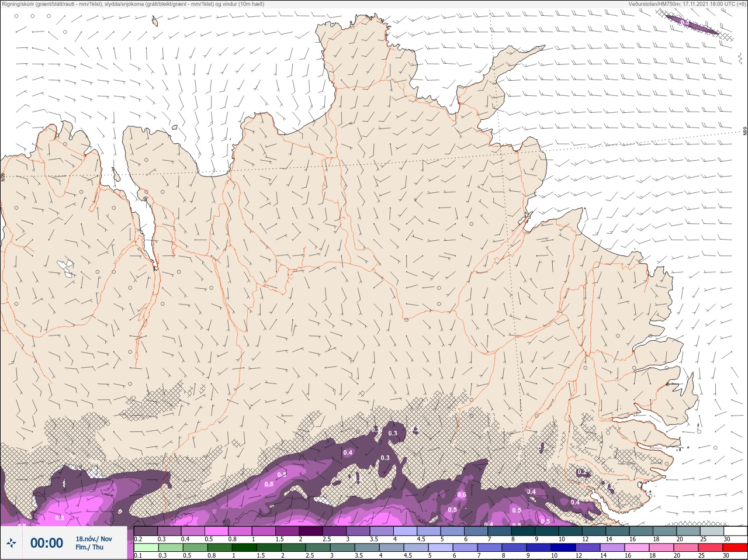
Task: Pick the top-row legend swatch between 9 and 10
Action: [546, 531]
